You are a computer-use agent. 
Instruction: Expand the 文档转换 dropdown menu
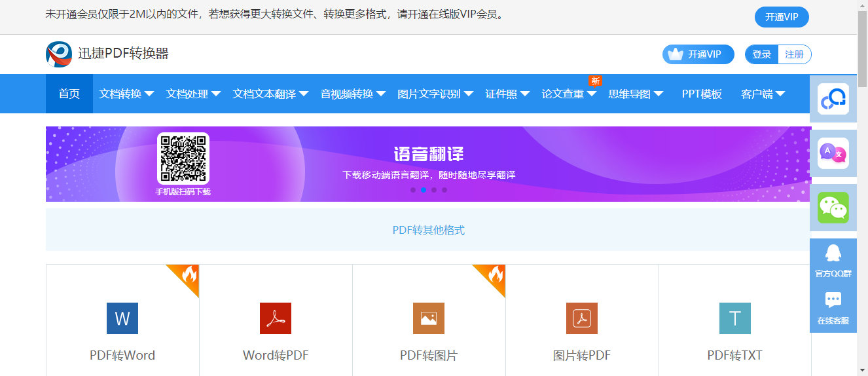click(126, 94)
